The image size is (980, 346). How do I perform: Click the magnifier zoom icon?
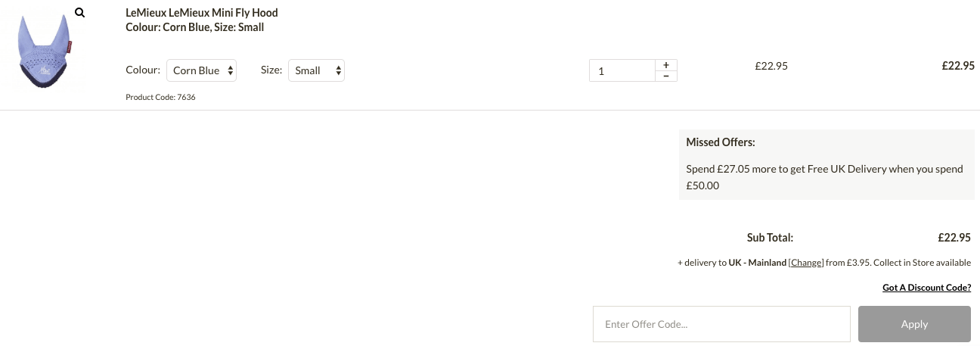point(80,13)
